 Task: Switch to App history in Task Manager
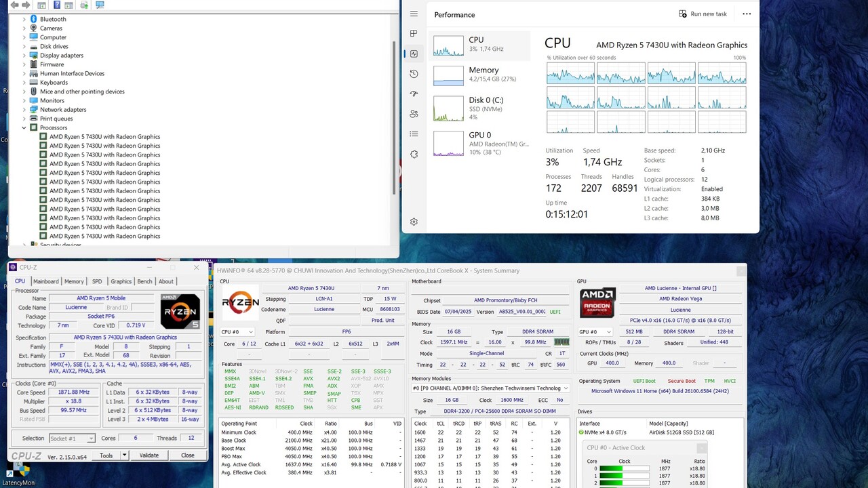coord(414,73)
